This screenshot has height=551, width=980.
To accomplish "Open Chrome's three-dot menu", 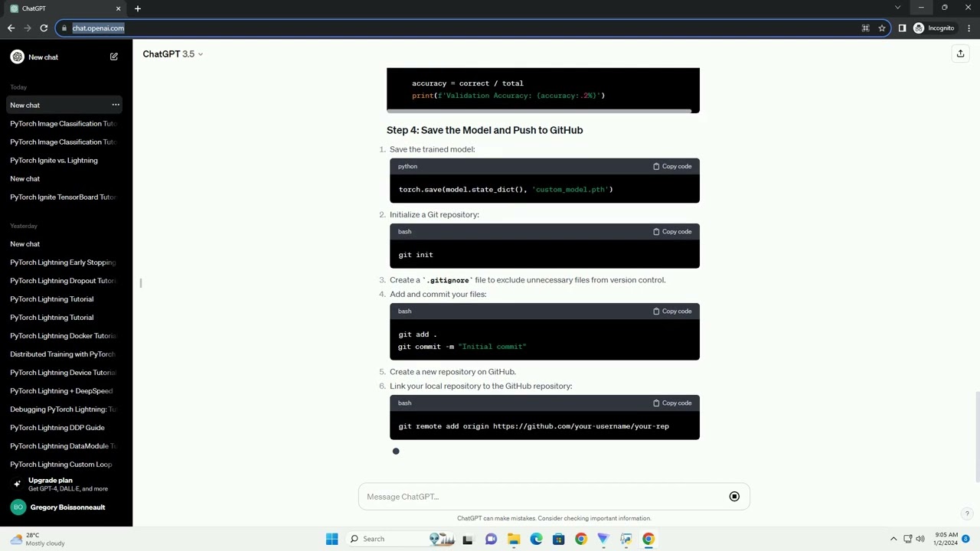I will pos(969,28).
